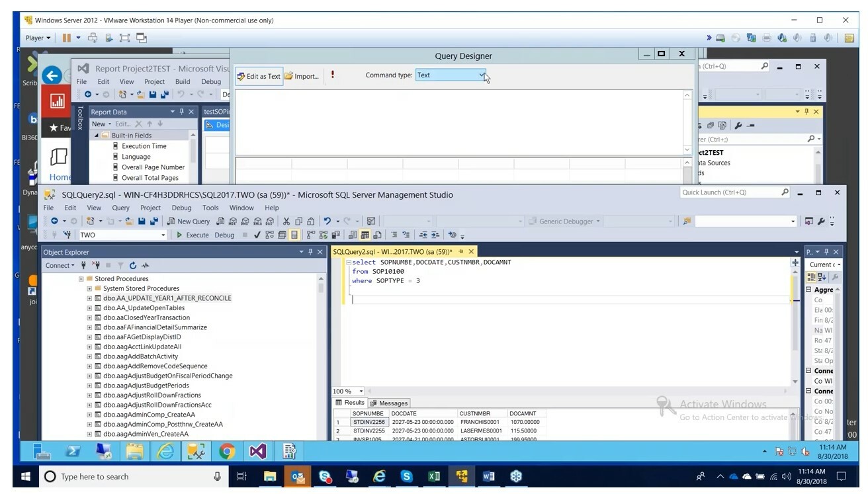The width and height of the screenshot is (868, 494).
Task: Toggle Edit as Text mode in Query Designer
Action: (x=258, y=76)
